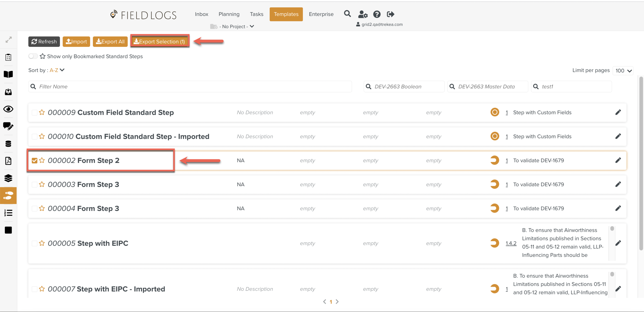Open the checklist clipboard icon in sidebar
Viewport: 644px width, 312px height.
(8, 57)
